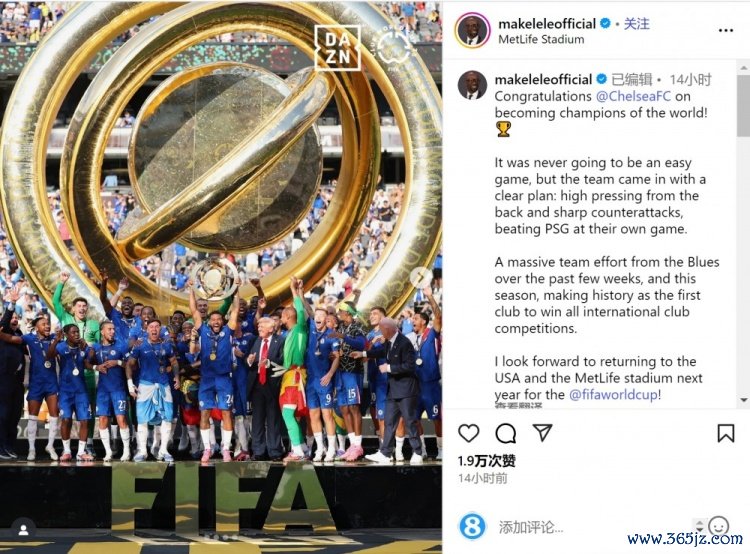
Task: Open makeleleofficial profile picture in header
Action: tap(472, 31)
